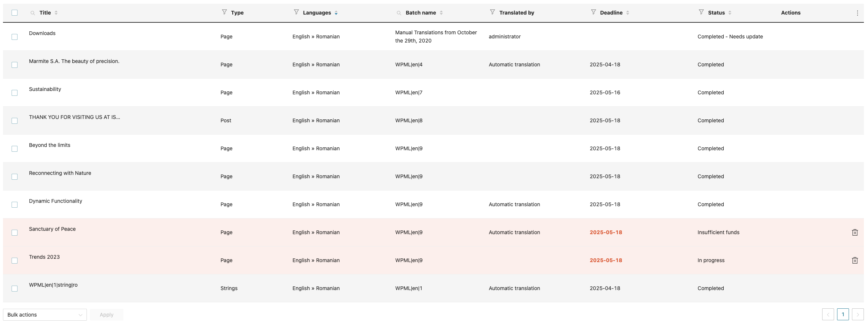
Task: Click the WPML|en|4 batch name
Action: click(409, 65)
